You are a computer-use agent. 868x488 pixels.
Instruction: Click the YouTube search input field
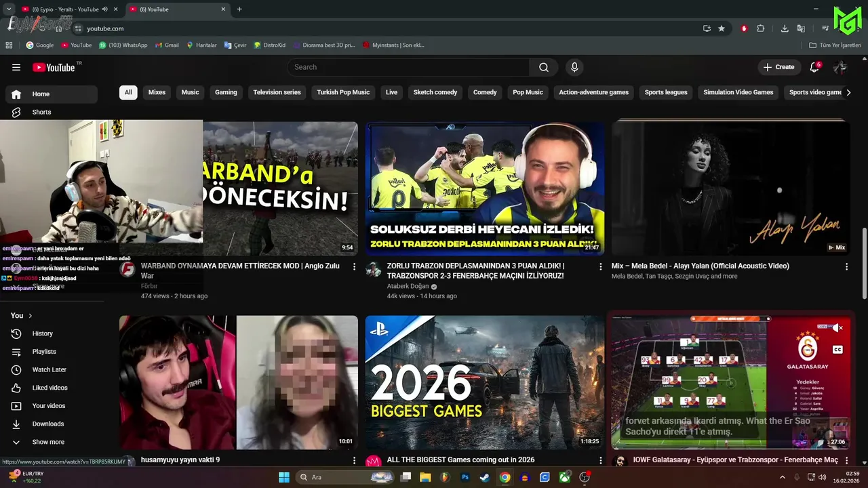point(408,67)
